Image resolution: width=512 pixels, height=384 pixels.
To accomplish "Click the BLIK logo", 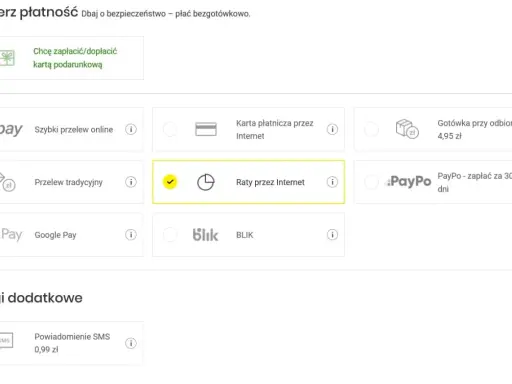I will pyautogui.click(x=205, y=235).
